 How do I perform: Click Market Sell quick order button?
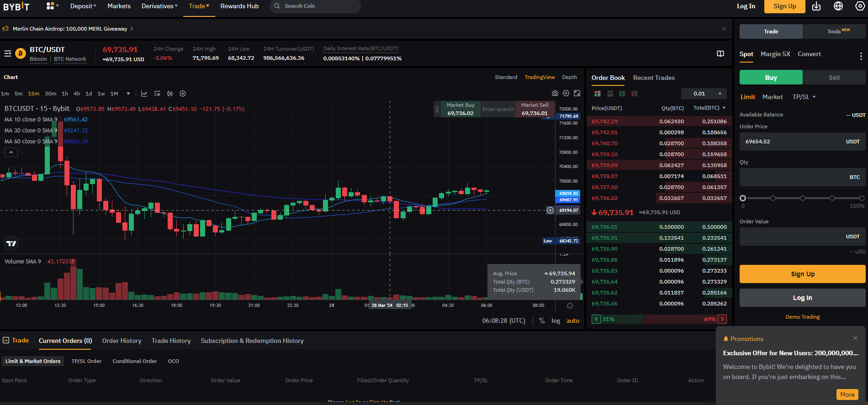[535, 109]
